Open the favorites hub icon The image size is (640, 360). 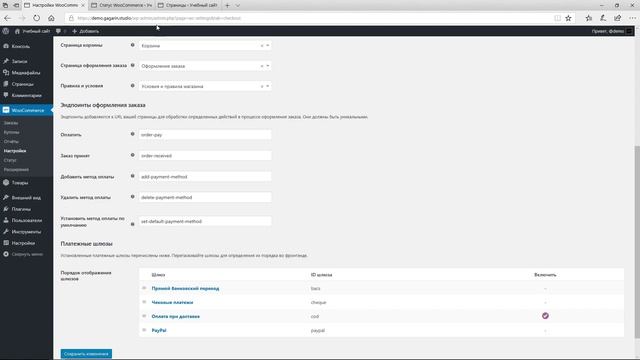(589, 18)
